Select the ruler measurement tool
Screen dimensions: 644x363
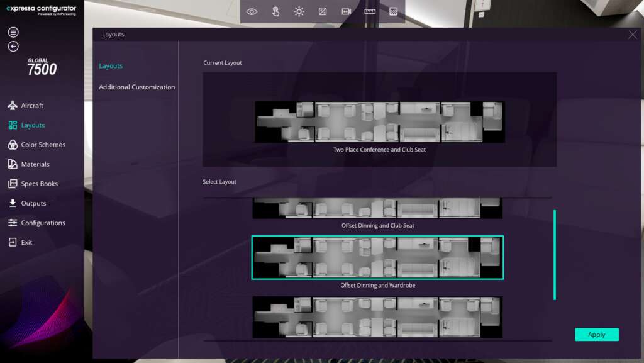coord(370,11)
